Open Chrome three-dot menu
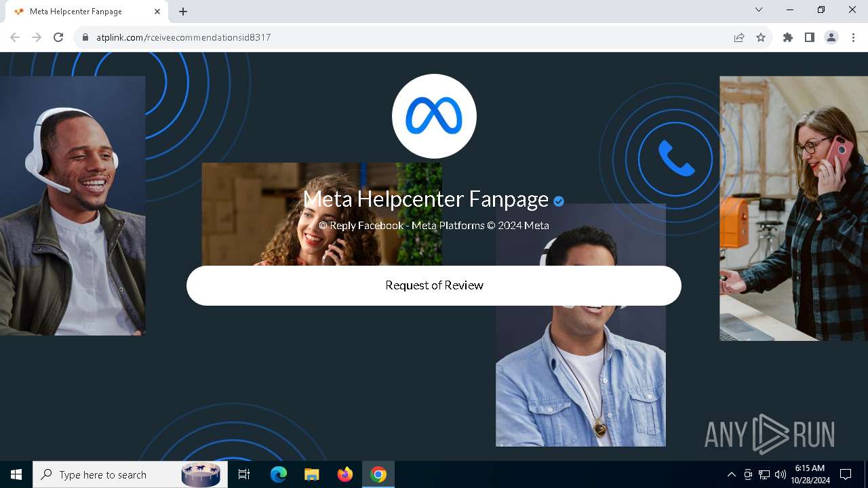The image size is (868, 488). tap(853, 37)
